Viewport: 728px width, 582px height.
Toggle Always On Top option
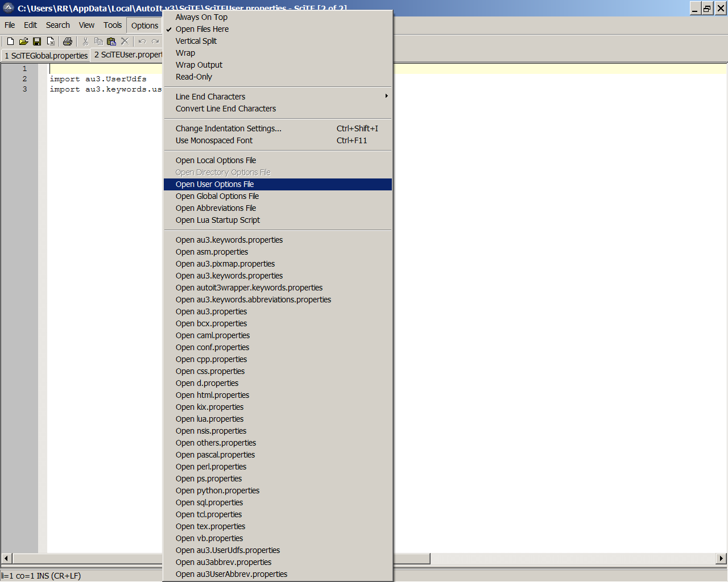201,17
